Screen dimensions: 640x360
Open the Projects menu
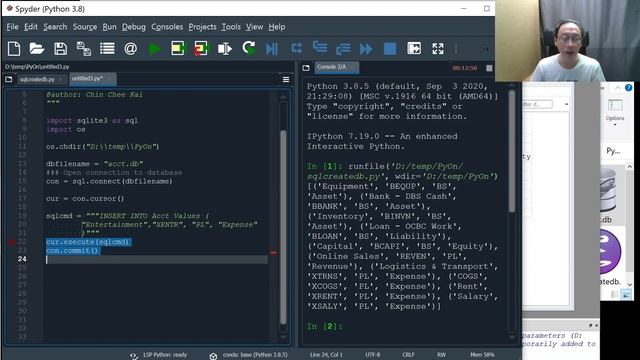click(202, 27)
